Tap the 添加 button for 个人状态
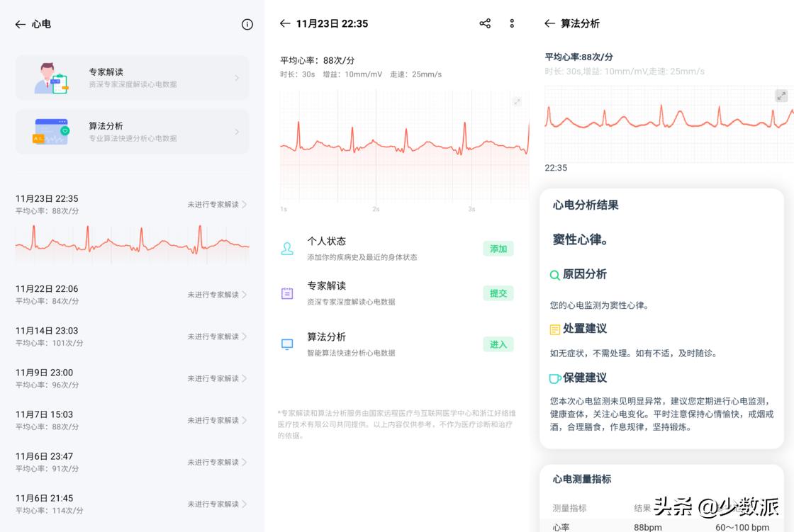 tap(498, 248)
